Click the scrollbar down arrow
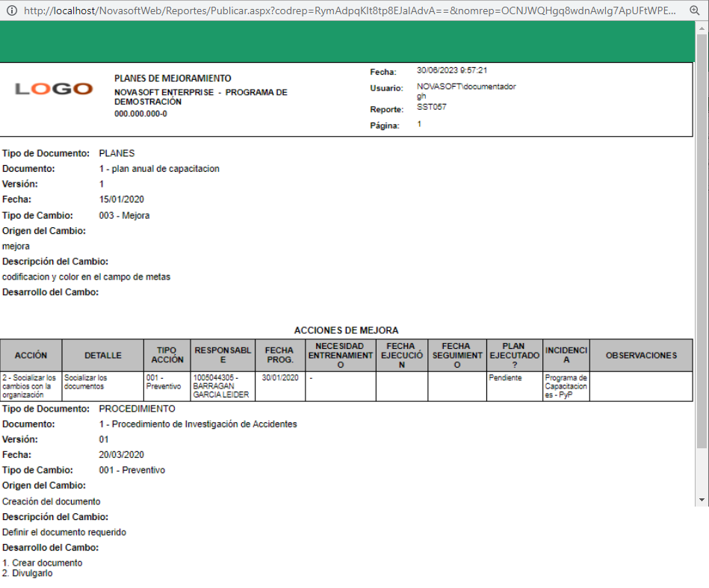709x588 pixels. coord(702,500)
